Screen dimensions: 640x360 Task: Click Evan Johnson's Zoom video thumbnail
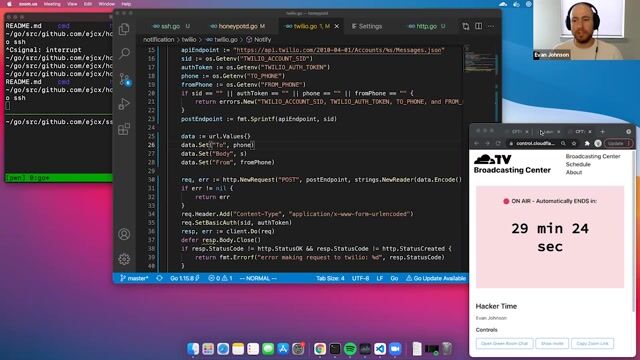586,30
